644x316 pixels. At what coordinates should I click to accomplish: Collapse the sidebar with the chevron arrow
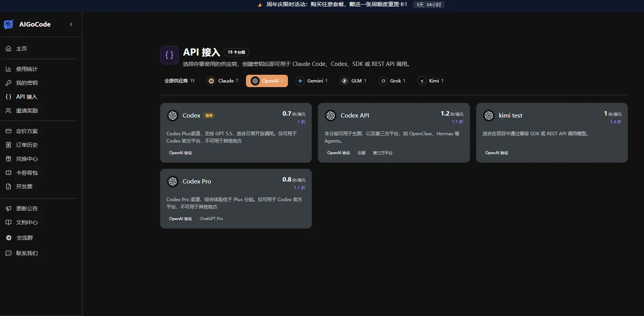click(71, 24)
